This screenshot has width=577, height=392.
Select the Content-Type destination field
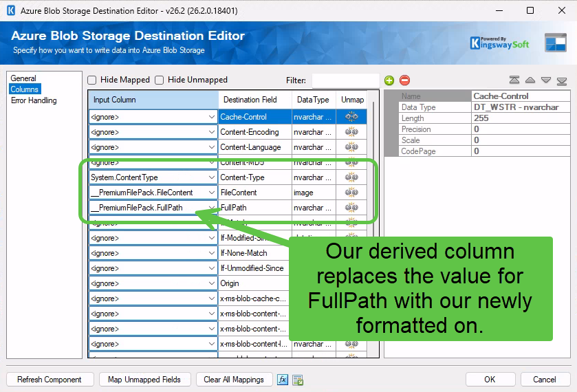[x=255, y=177]
